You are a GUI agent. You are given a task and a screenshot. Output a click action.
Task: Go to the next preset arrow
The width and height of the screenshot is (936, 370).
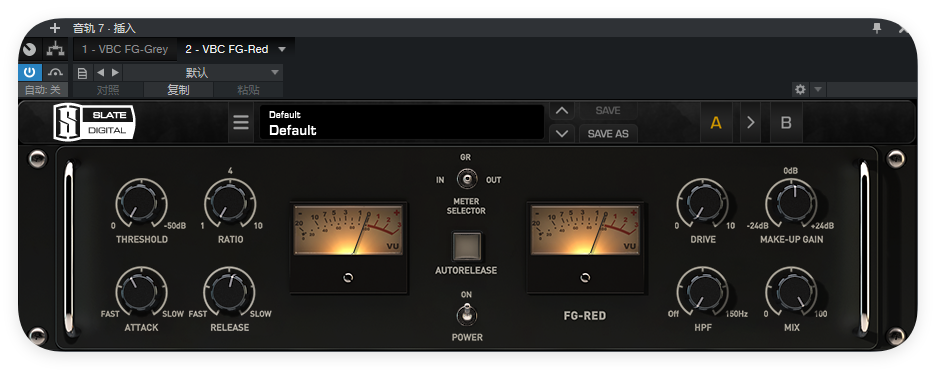115,73
